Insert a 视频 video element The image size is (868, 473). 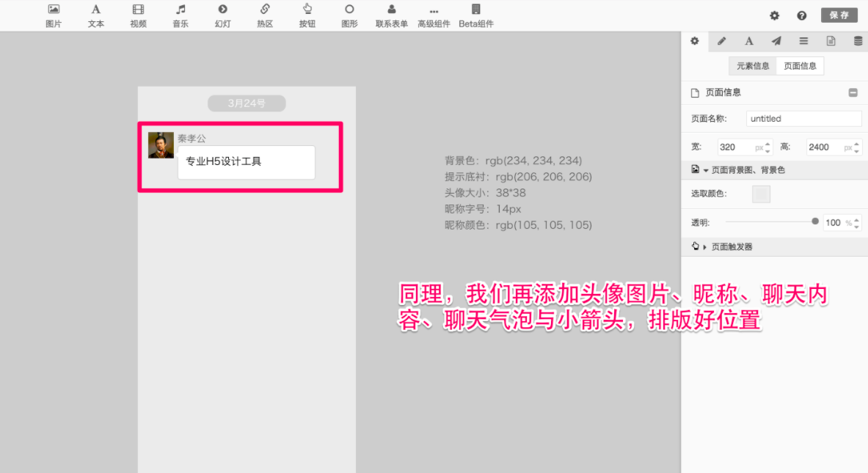138,15
